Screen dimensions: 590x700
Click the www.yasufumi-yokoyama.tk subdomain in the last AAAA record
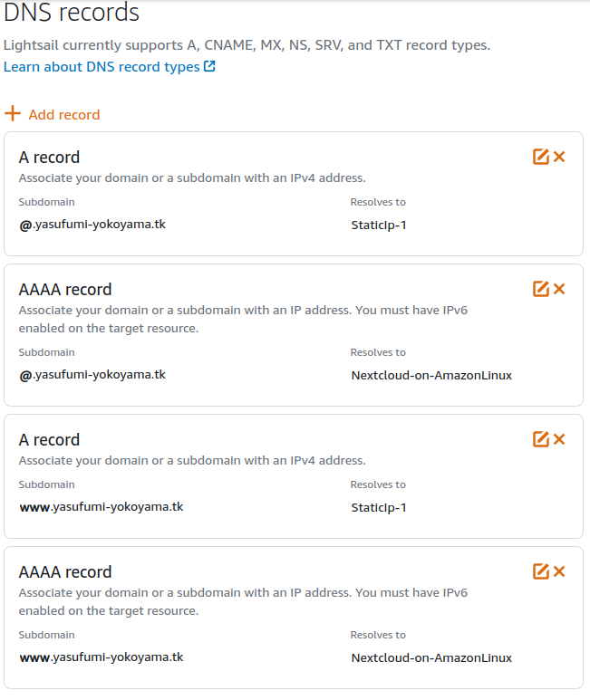(102, 657)
